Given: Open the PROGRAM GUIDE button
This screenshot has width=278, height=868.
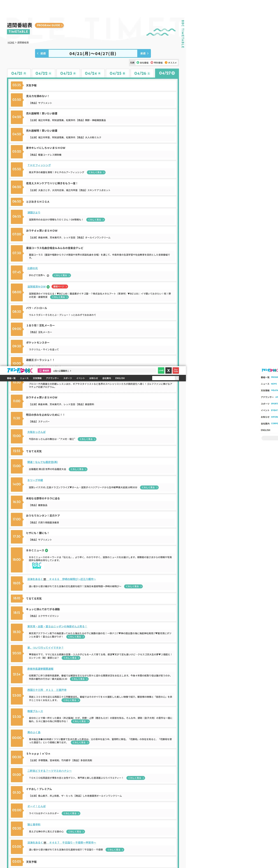Looking at the screenshot, I should click(x=49, y=25).
